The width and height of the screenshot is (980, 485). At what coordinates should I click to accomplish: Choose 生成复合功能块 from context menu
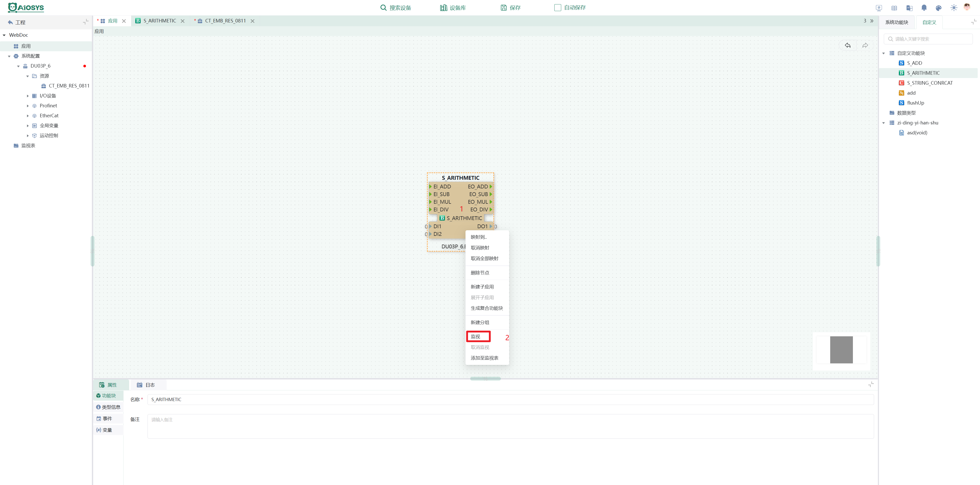[487, 308]
